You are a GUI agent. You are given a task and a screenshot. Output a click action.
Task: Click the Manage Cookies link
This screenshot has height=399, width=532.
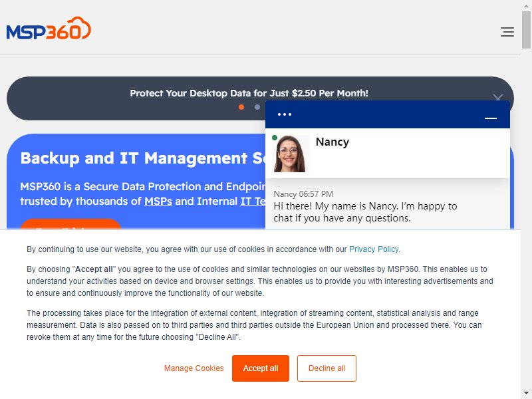[x=194, y=368]
